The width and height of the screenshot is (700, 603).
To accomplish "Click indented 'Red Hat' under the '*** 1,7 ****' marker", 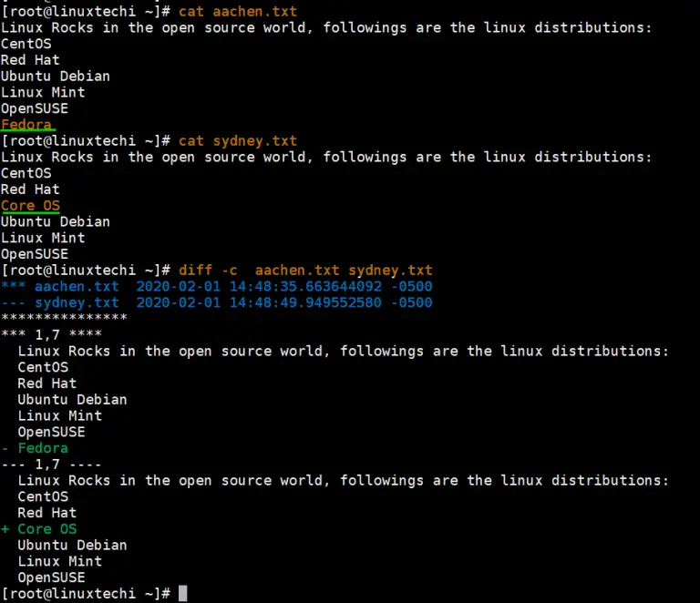I will click(47, 383).
